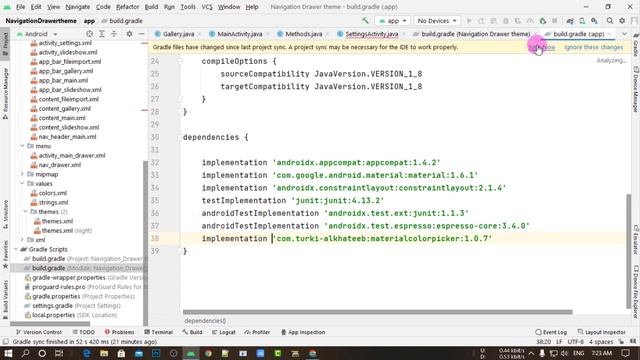
Task: Open the Device Manager toolbar icon
Action: click(582, 20)
